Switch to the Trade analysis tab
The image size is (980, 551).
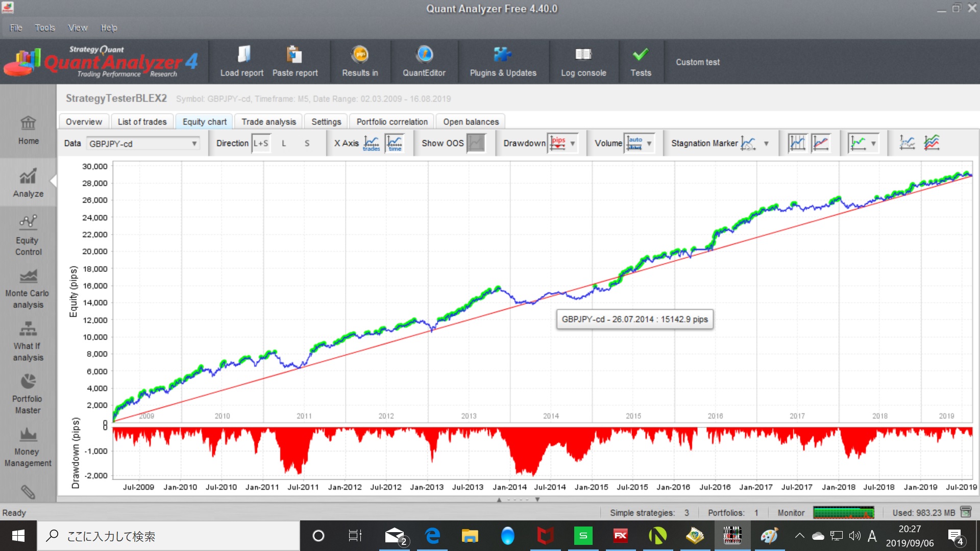[x=268, y=122]
